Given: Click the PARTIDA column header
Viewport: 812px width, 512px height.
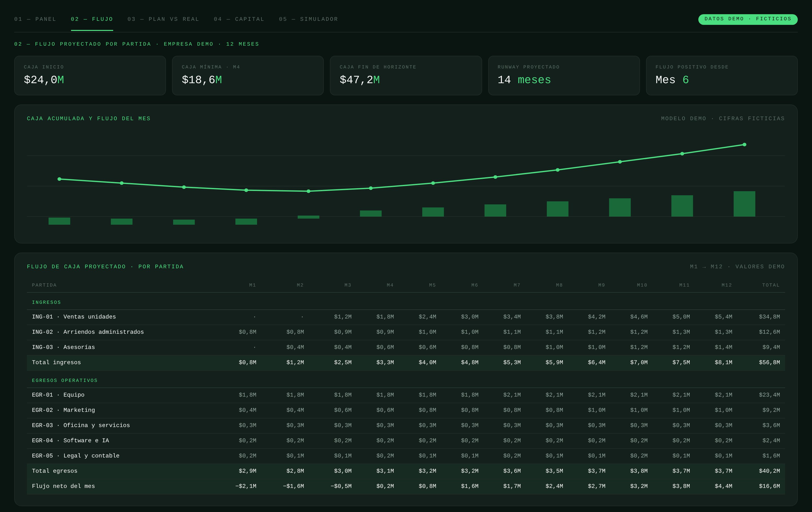Looking at the screenshot, I should 44,285.
